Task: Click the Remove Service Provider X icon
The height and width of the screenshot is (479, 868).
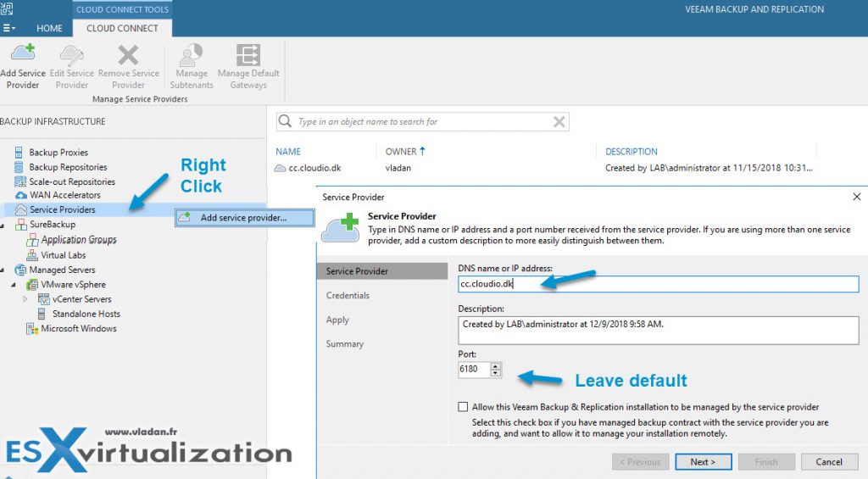Action: [128, 56]
